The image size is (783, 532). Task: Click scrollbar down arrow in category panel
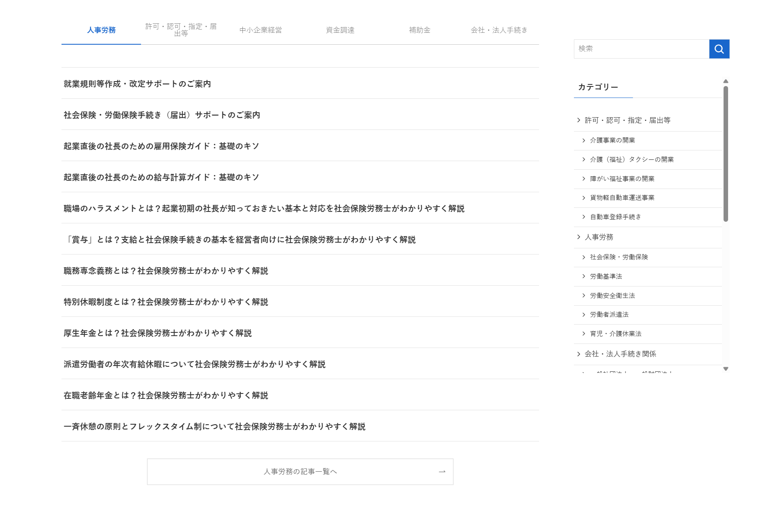pos(726,369)
